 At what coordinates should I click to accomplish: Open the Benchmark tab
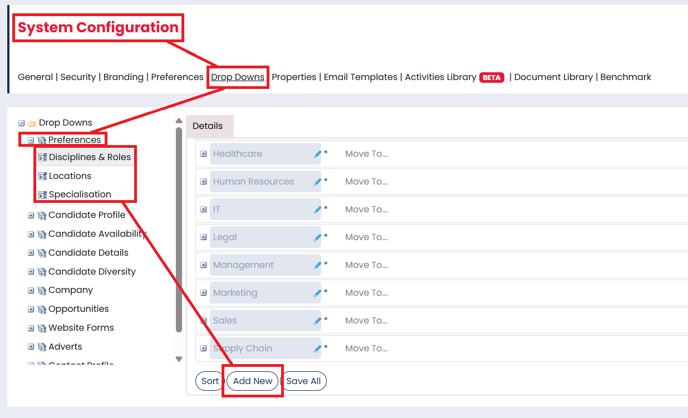coord(625,77)
